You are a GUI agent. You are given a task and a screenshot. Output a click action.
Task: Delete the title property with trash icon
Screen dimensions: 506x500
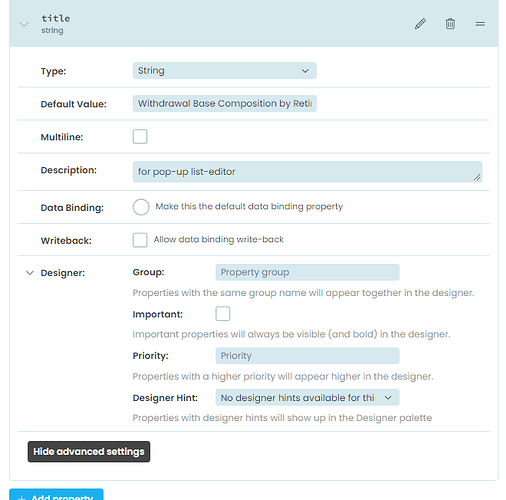(x=450, y=24)
